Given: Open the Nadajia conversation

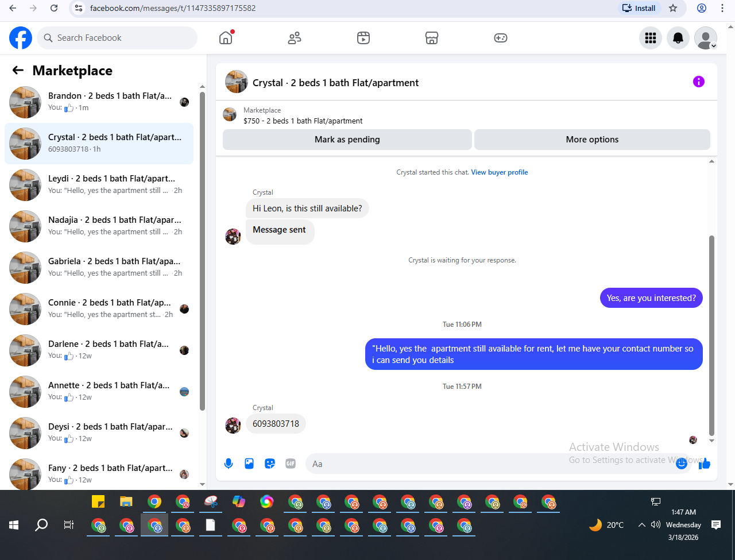Looking at the screenshot, I should [99, 226].
